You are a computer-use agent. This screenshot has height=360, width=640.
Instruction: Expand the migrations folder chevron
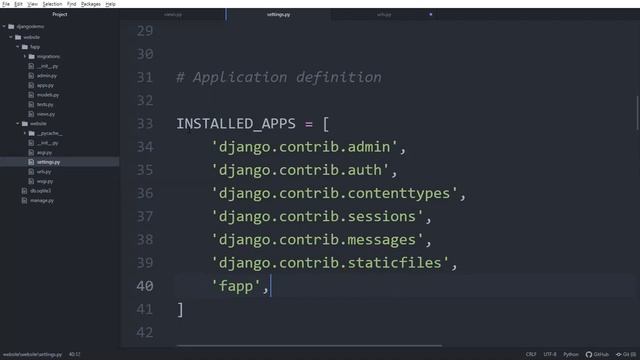pyautogui.click(x=25, y=56)
